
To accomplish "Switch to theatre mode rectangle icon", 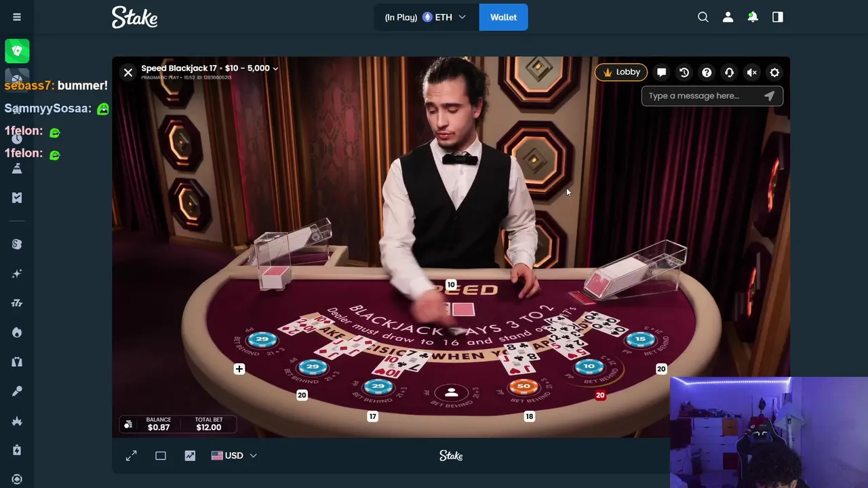I will 161,455.
